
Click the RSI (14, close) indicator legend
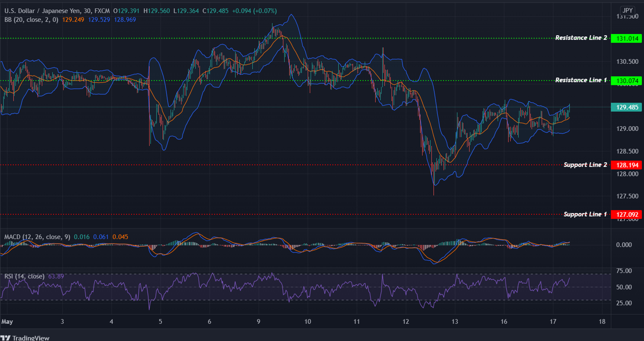tap(24, 277)
